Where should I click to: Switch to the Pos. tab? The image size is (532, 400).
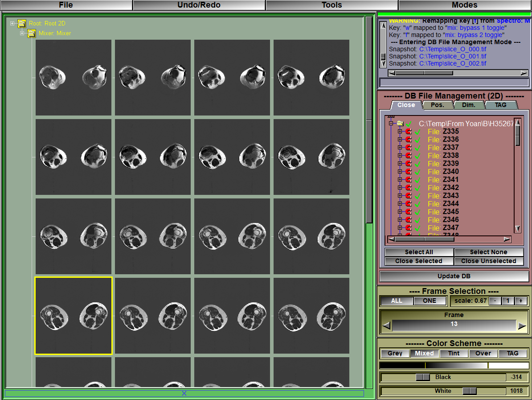point(438,105)
